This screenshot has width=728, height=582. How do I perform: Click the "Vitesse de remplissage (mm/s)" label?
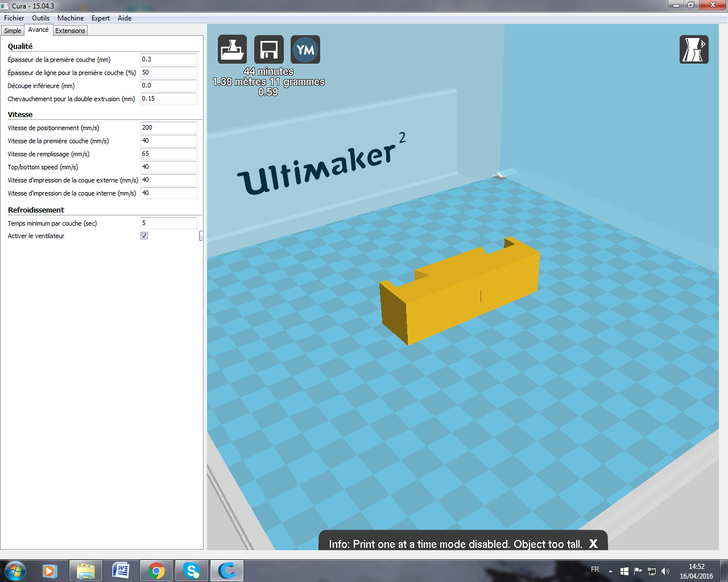coord(49,154)
